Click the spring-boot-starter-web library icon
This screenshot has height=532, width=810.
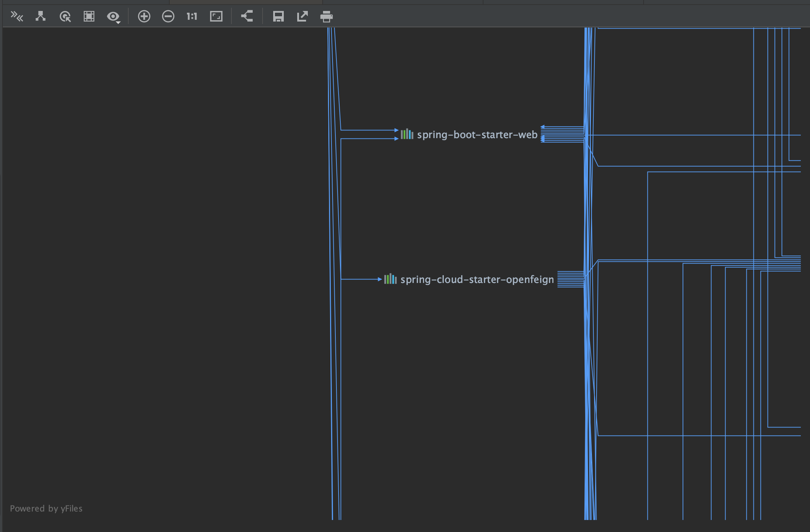pos(407,134)
